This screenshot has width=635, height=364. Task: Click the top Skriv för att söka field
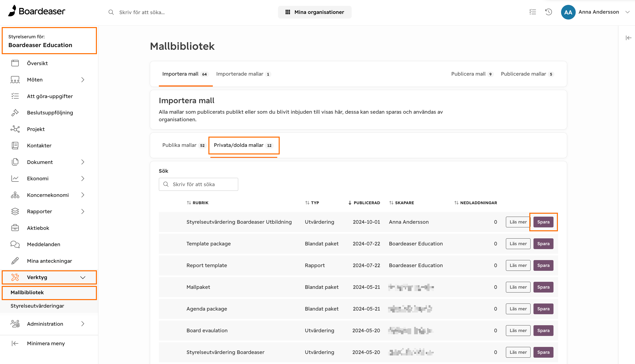click(142, 12)
